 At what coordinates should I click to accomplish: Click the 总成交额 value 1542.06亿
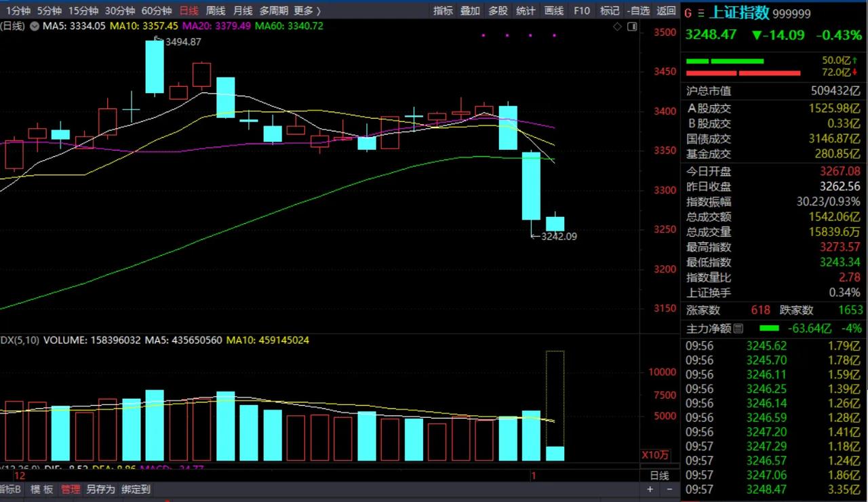pos(834,216)
